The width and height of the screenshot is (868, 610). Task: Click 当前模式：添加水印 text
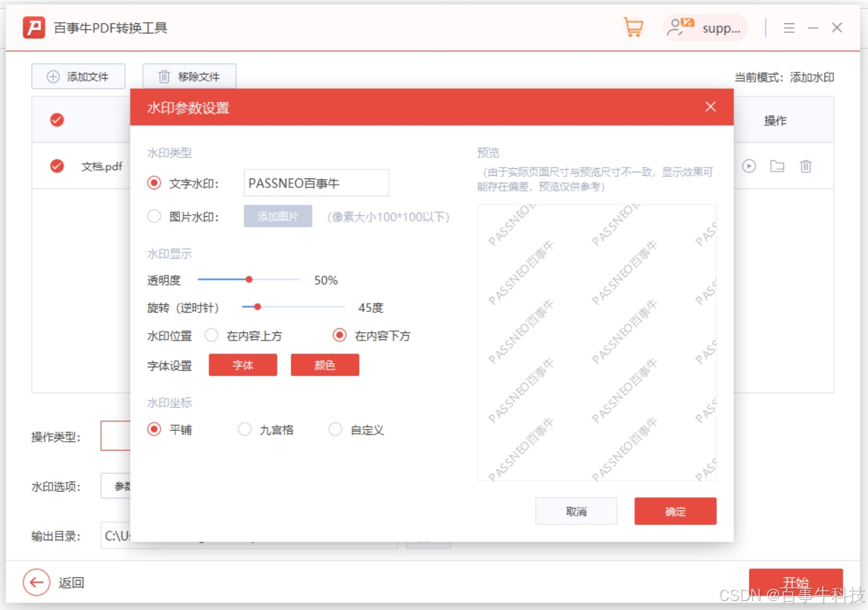[784, 77]
